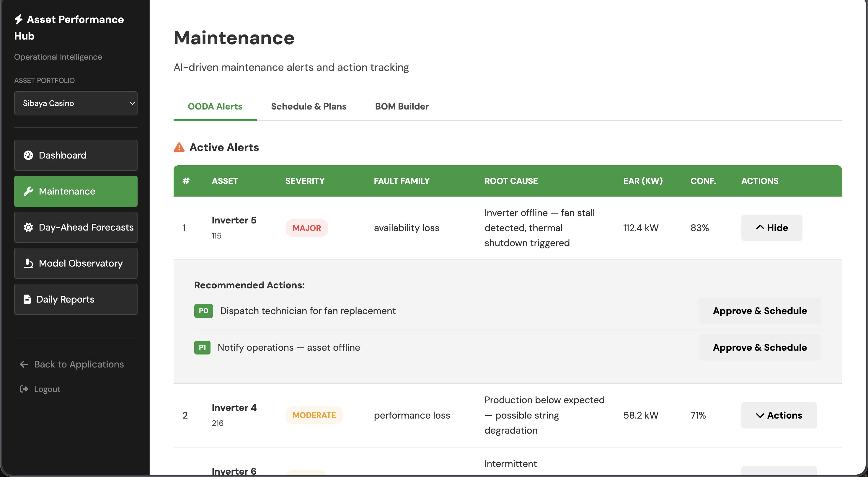Click the 58.2 kW value
Screen dimensions: 868x477
click(x=641, y=415)
